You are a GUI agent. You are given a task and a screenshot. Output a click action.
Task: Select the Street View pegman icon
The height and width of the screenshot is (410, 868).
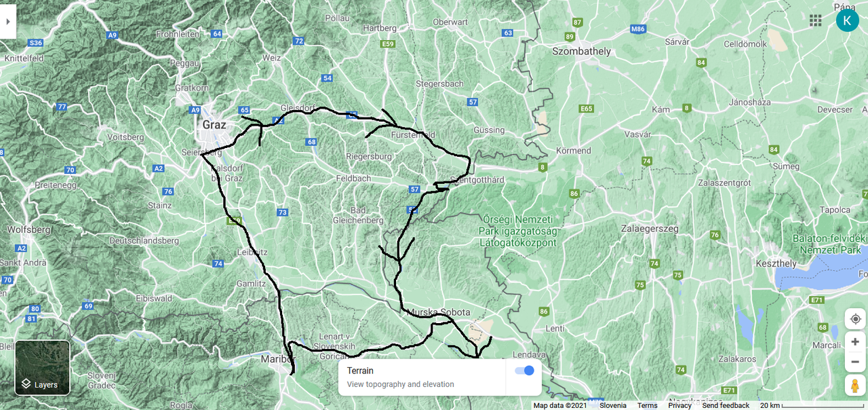[x=855, y=385]
